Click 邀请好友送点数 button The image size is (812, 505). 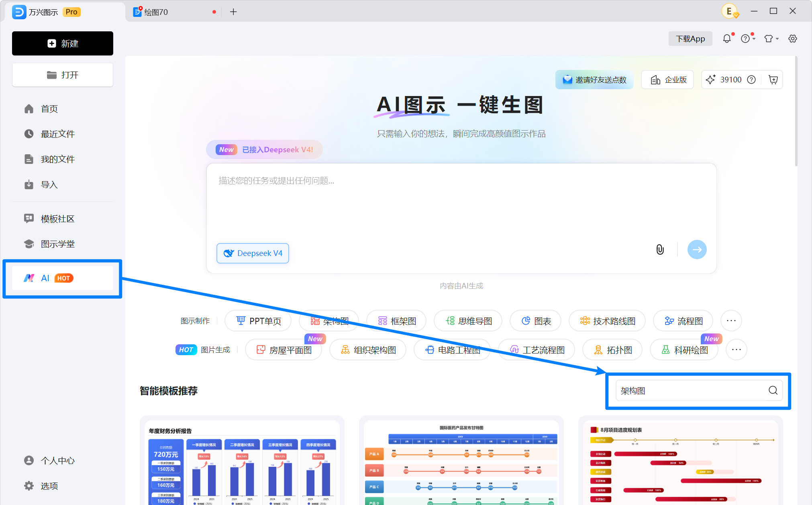click(x=594, y=80)
